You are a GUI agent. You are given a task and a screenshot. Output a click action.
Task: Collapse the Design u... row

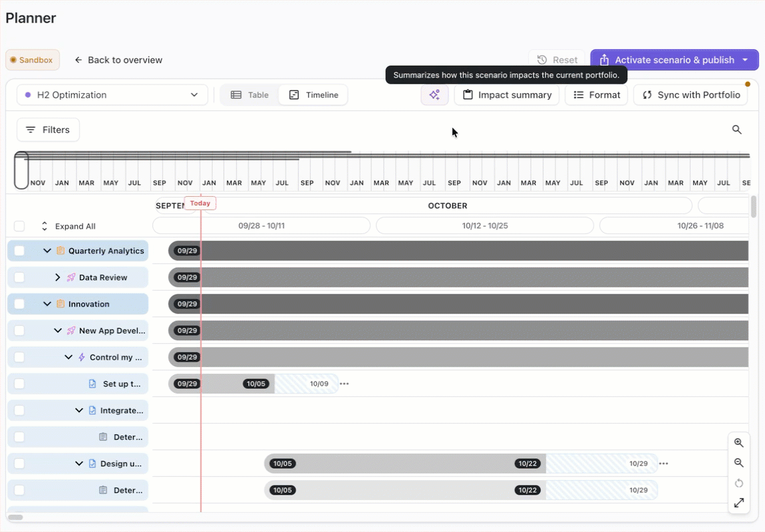(x=79, y=464)
